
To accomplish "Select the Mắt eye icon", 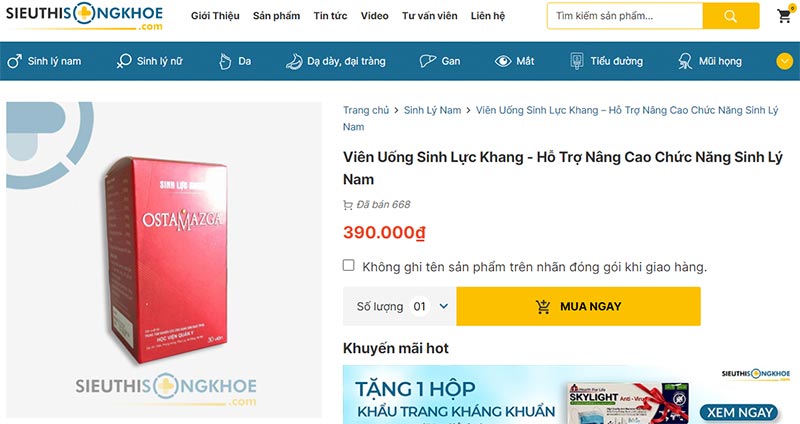I will click(503, 61).
